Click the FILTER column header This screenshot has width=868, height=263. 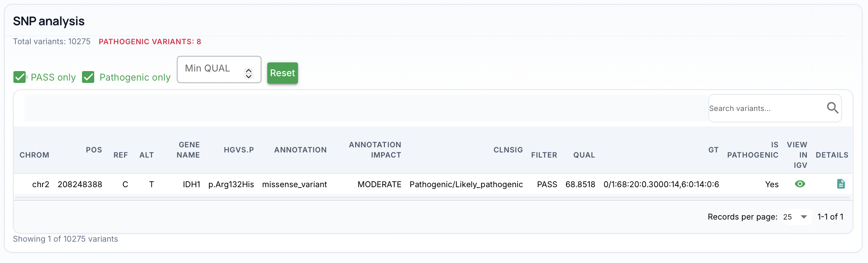(x=544, y=155)
